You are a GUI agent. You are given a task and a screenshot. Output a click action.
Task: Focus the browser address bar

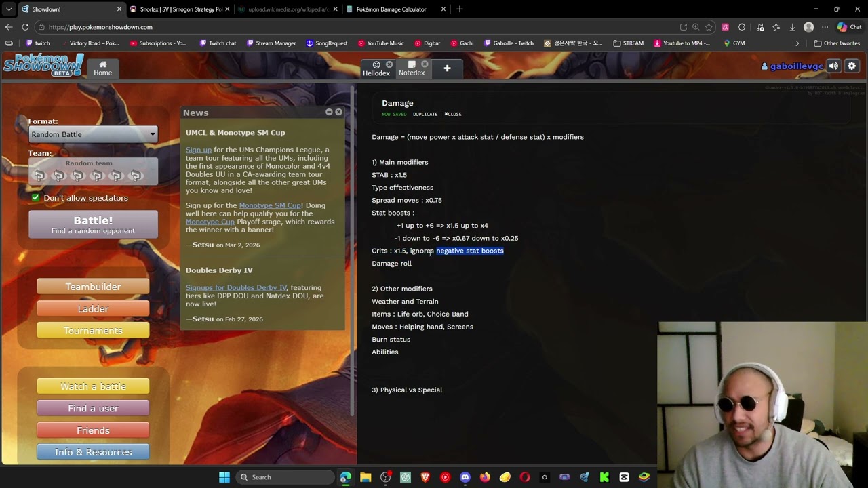[x=359, y=27]
